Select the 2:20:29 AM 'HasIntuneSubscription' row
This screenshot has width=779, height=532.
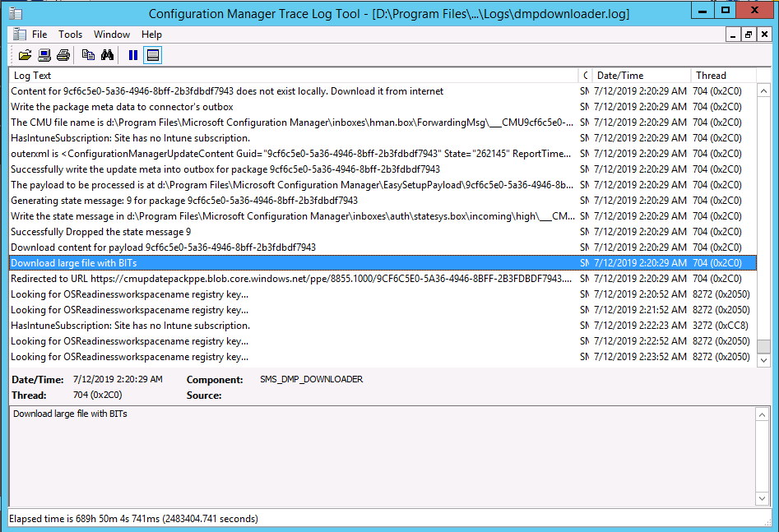pos(383,138)
